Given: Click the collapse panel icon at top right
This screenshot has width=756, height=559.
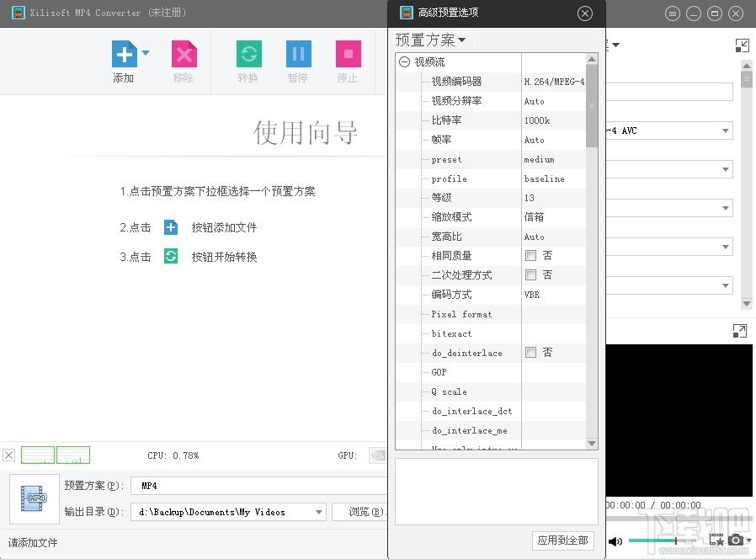Looking at the screenshot, I should [742, 45].
